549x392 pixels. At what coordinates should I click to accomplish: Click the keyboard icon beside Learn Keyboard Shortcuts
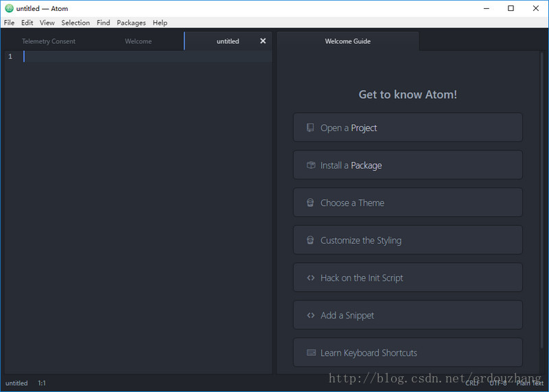[311, 352]
